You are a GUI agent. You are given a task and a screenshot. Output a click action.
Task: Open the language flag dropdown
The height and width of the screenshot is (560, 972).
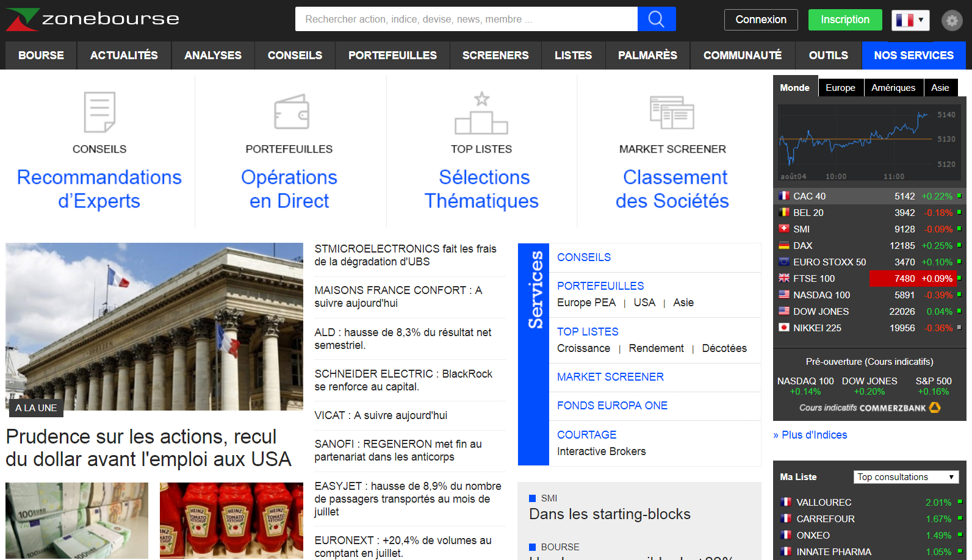[x=910, y=20]
